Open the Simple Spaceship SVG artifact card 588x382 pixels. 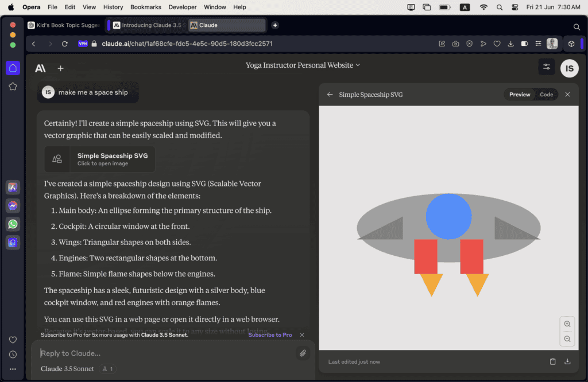100,159
